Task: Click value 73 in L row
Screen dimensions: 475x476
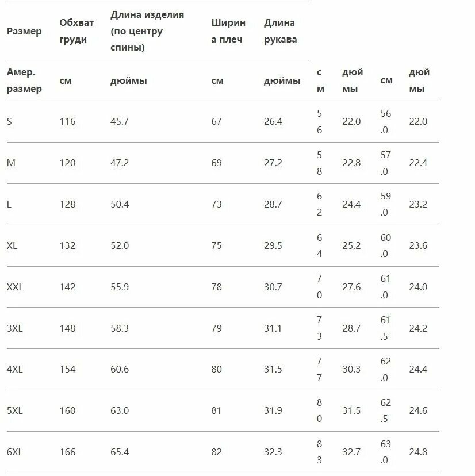Action: pos(217,204)
